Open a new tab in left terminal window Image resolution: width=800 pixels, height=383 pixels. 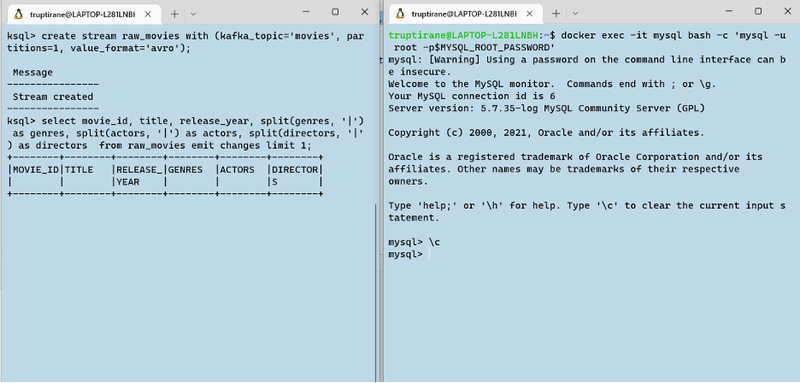click(174, 14)
